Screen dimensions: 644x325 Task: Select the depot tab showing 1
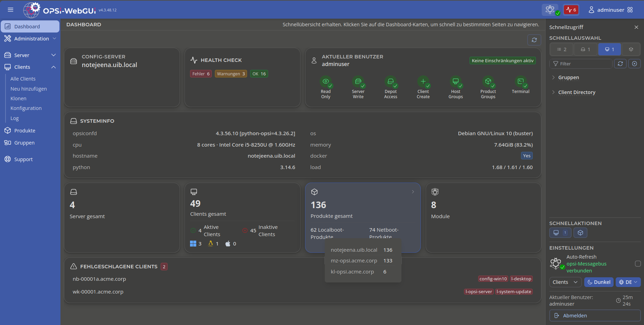point(586,49)
